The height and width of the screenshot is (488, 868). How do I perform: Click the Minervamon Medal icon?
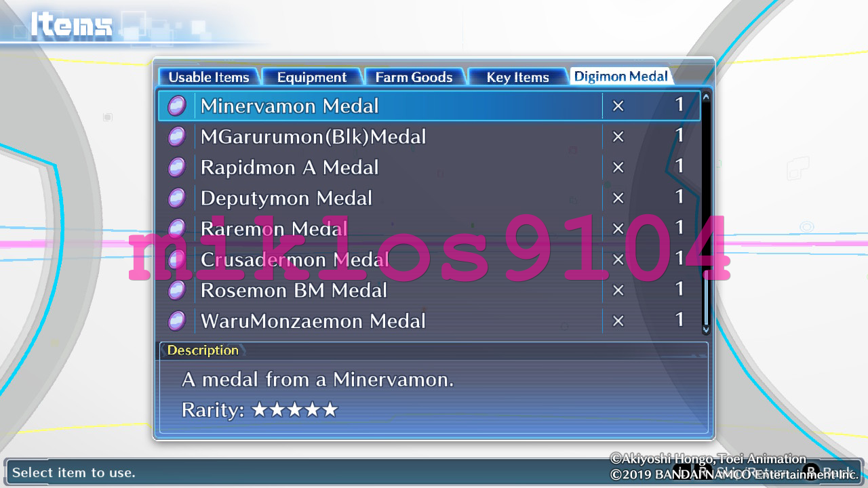coord(177,106)
